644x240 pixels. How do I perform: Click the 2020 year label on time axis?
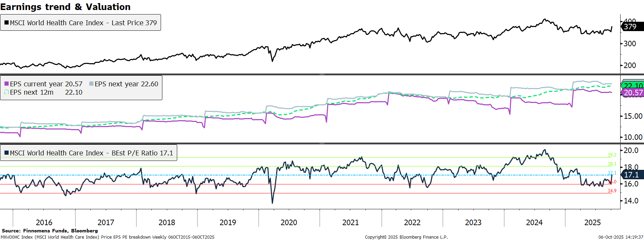click(289, 222)
